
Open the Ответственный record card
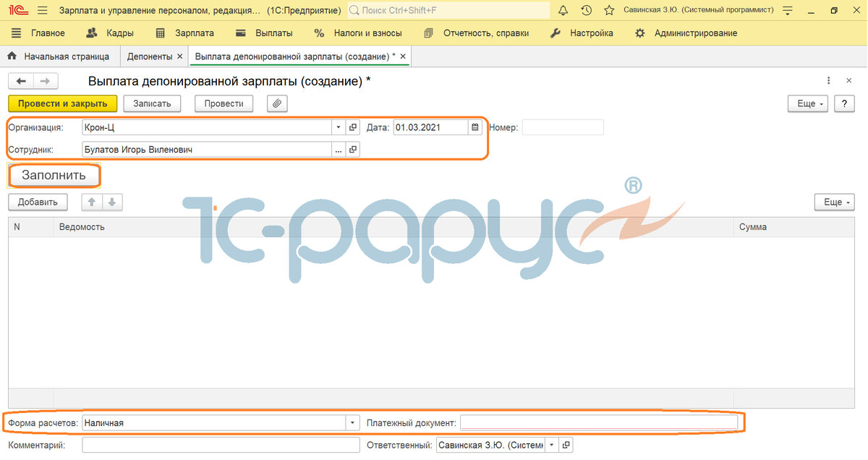click(x=566, y=445)
